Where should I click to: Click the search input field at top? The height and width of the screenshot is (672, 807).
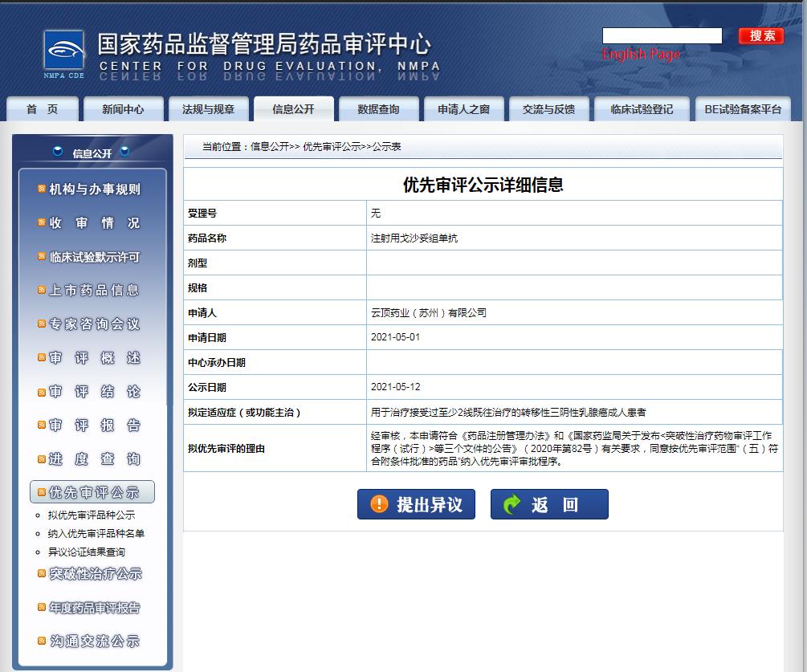pyautogui.click(x=662, y=36)
